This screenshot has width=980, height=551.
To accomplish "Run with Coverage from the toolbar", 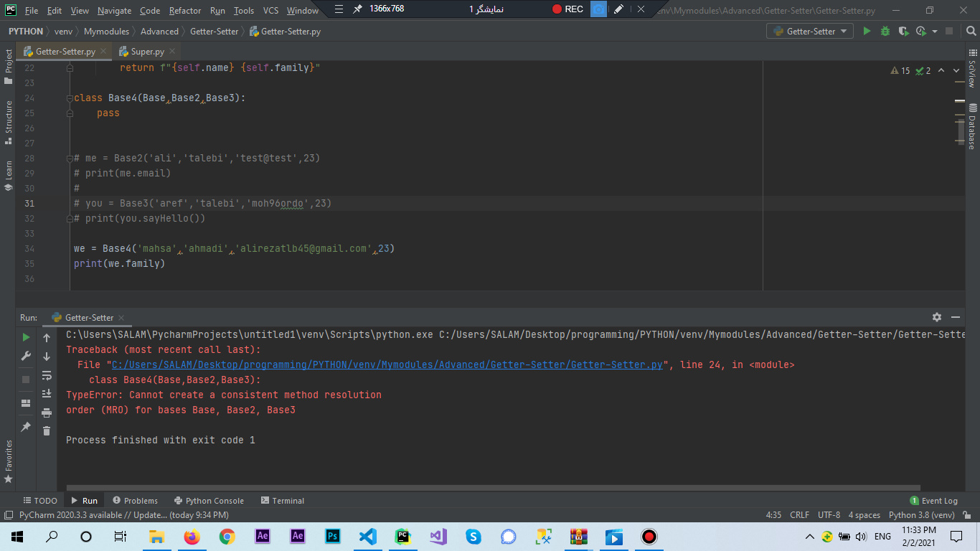I will tap(903, 31).
